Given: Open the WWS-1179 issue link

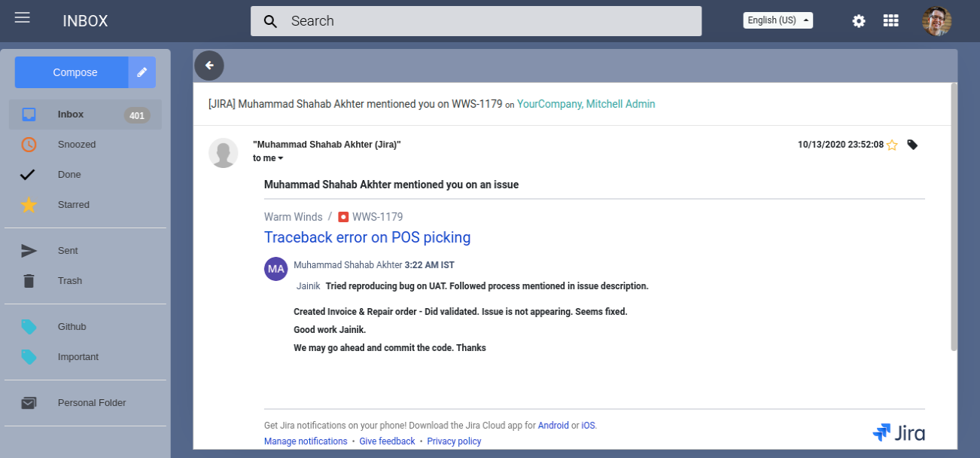Looking at the screenshot, I should tap(377, 217).
